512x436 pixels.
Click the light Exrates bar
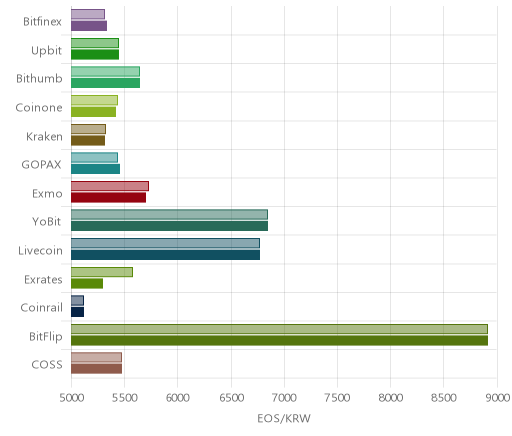[x=102, y=272]
